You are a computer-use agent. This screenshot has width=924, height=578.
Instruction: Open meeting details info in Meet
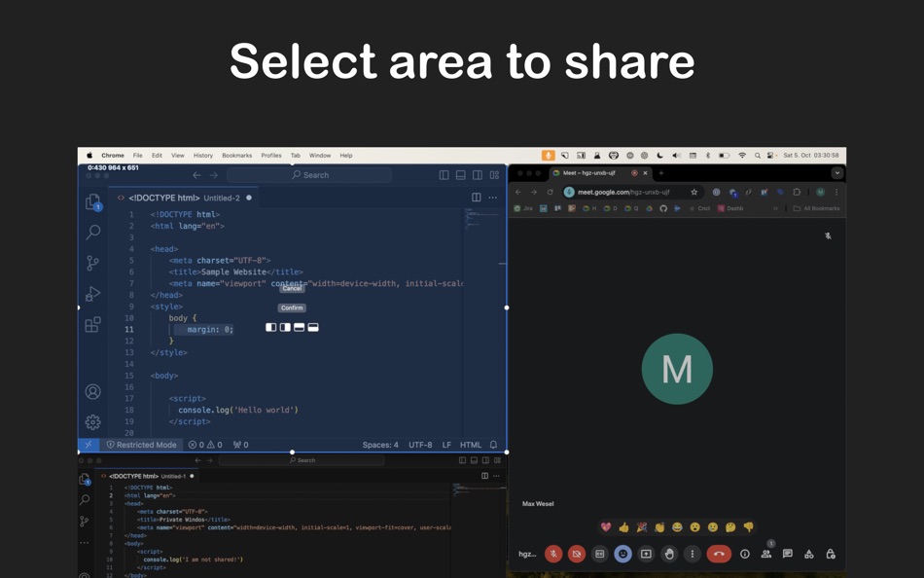pyautogui.click(x=745, y=554)
